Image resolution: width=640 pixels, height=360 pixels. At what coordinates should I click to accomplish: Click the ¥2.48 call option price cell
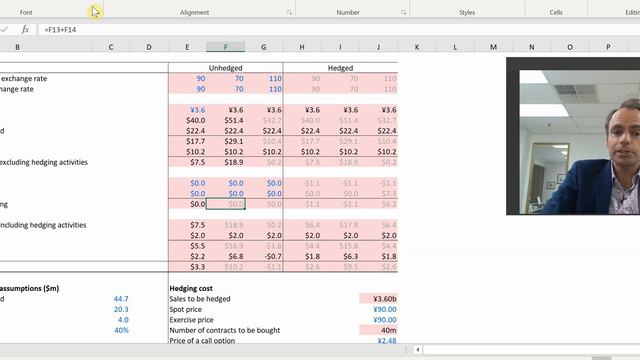coord(378,340)
